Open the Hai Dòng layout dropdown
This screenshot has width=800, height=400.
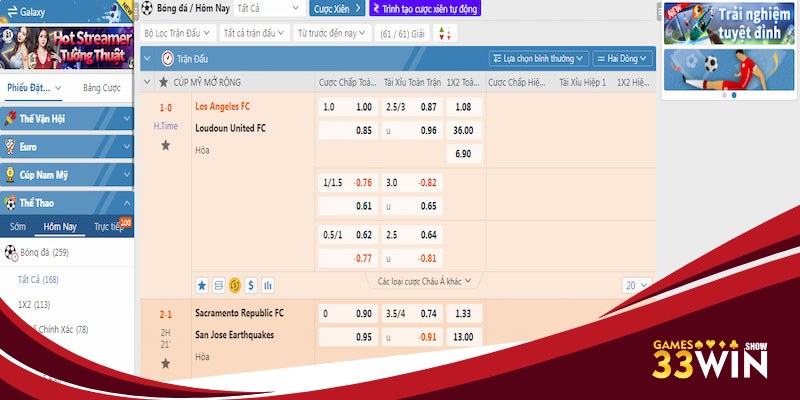click(622, 59)
